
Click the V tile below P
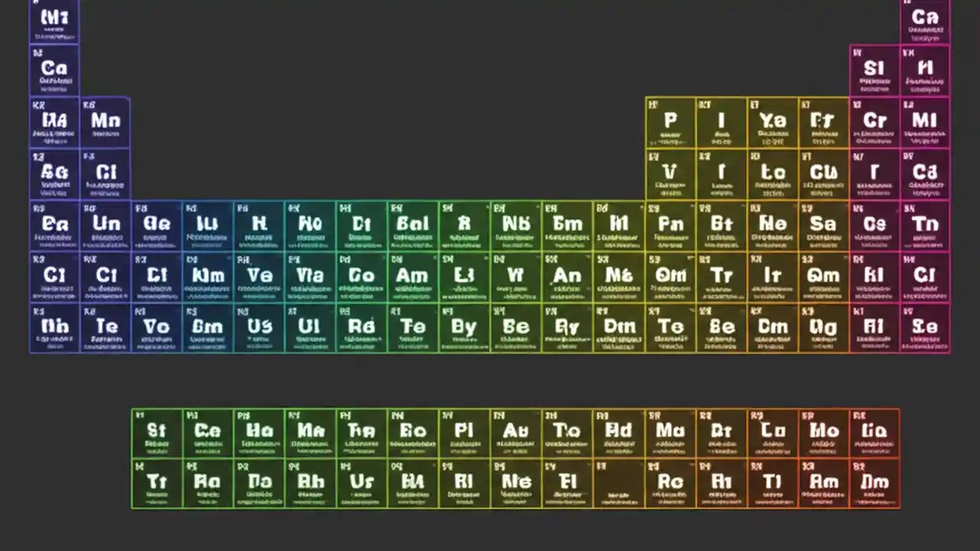(x=670, y=172)
